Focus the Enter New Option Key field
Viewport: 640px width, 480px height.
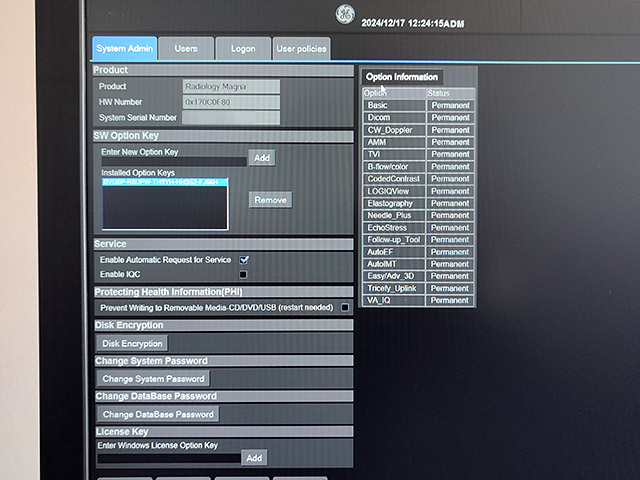coord(174,162)
